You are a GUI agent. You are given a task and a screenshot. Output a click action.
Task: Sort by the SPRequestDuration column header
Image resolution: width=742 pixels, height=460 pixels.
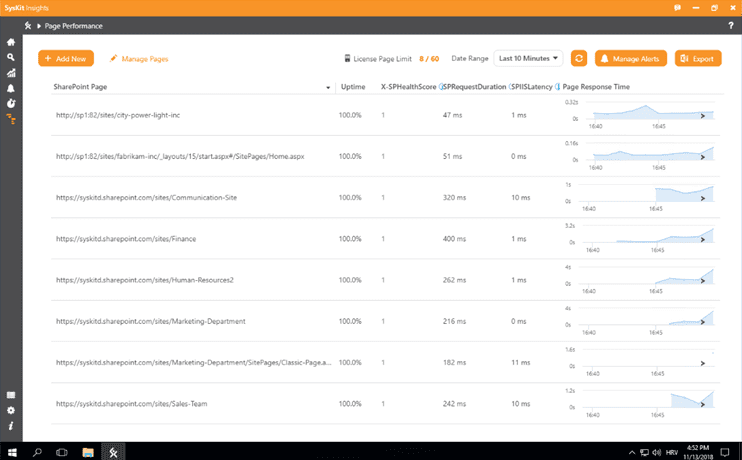click(x=475, y=87)
